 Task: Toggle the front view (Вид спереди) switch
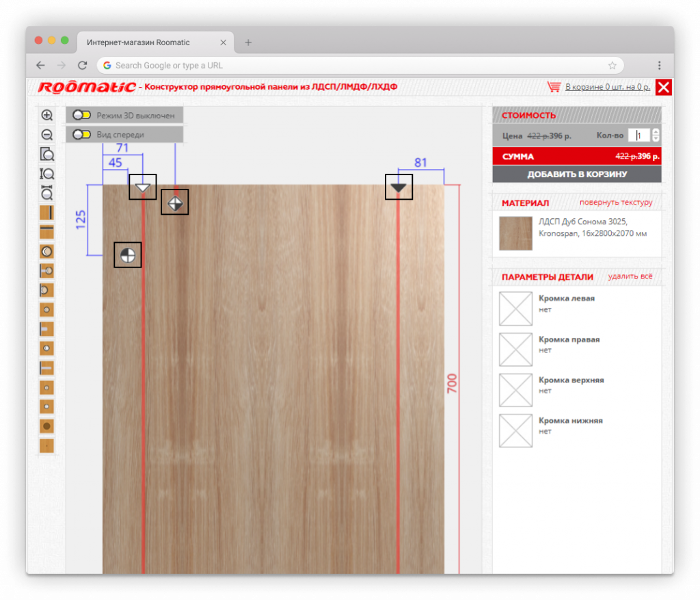[81, 135]
